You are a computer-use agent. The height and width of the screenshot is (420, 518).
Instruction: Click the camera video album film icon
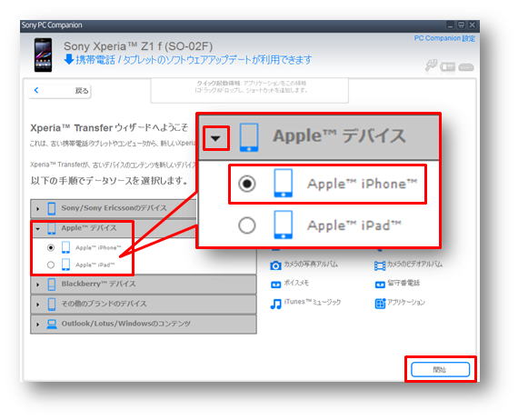380,265
